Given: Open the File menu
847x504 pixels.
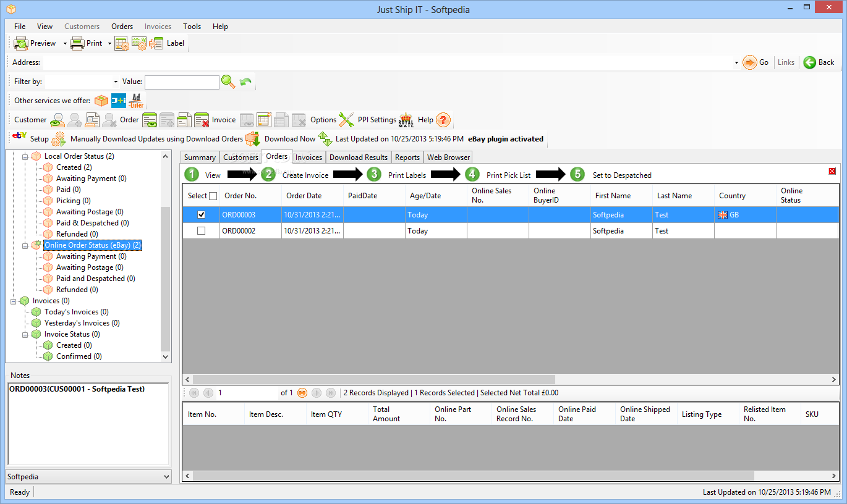Looking at the screenshot, I should (x=20, y=27).
